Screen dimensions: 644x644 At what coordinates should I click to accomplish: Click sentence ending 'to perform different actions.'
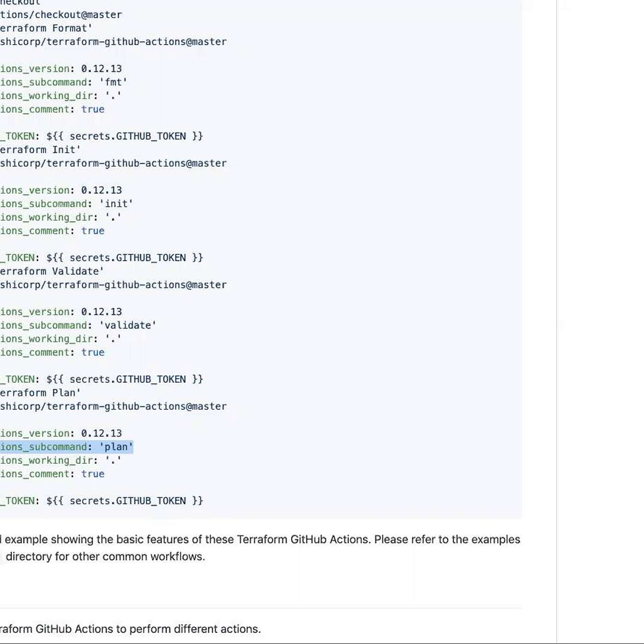pyautogui.click(x=131, y=629)
